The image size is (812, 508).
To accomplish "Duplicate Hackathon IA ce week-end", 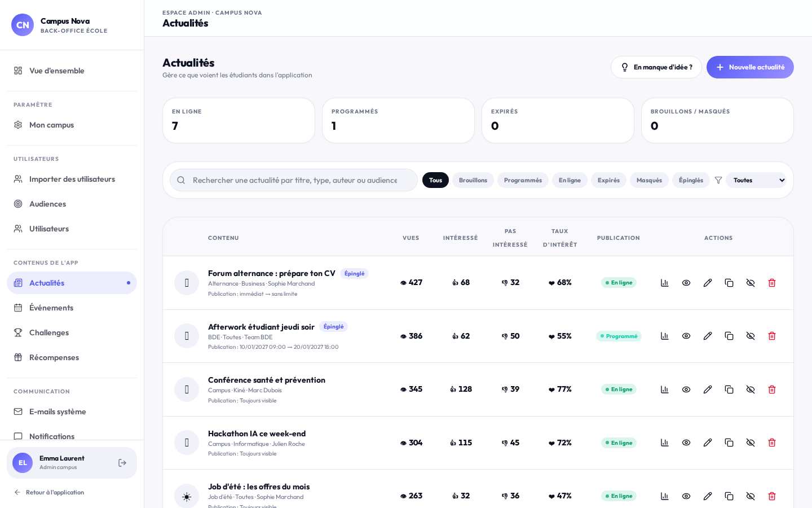I will point(729,443).
